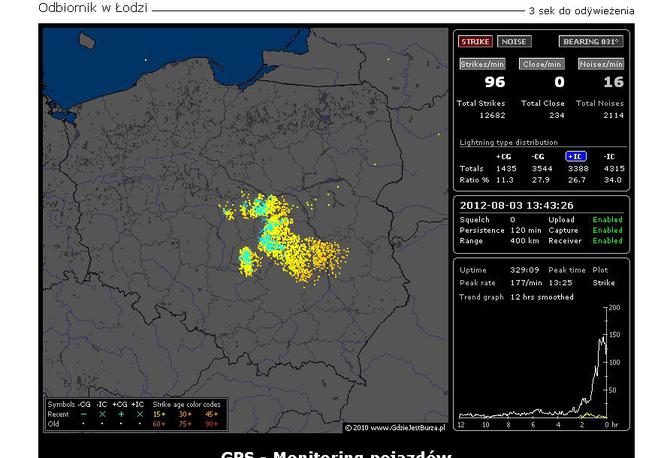Click the Odbiornik w Łodzi heading
Image resolution: width=664 pixels, height=458 pixels.
pyautogui.click(x=93, y=8)
